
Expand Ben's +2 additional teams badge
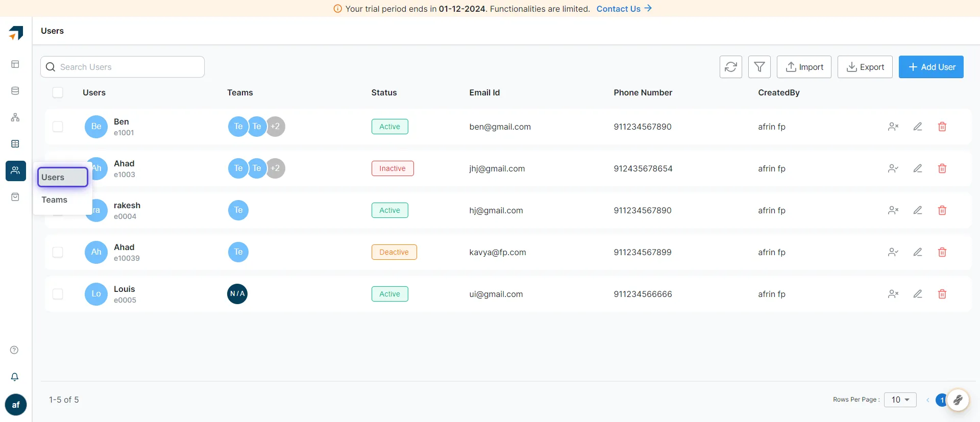275,127
